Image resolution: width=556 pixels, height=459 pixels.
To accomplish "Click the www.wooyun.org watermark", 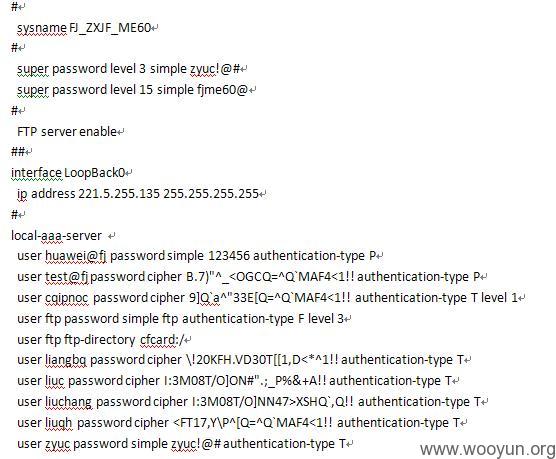I will pos(488,449).
